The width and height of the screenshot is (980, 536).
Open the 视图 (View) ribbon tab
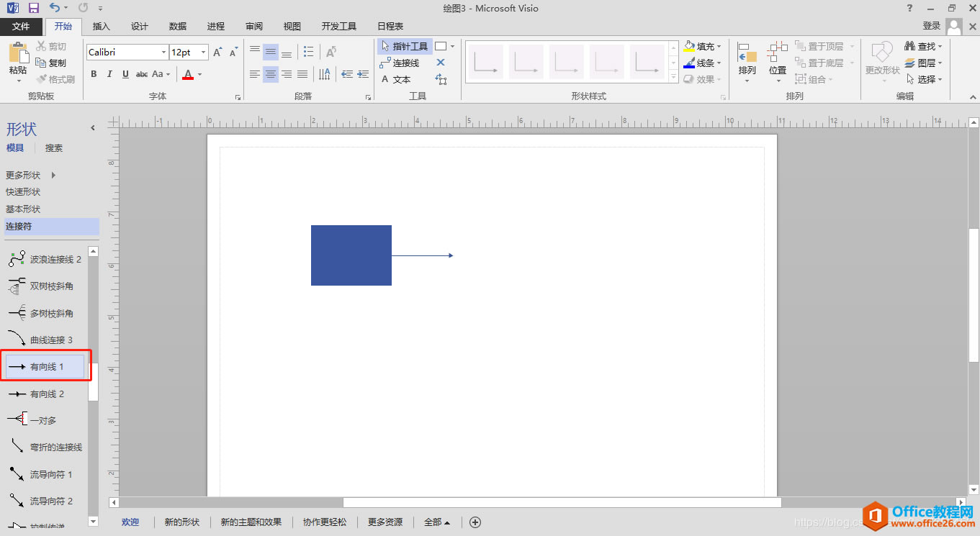pyautogui.click(x=292, y=26)
